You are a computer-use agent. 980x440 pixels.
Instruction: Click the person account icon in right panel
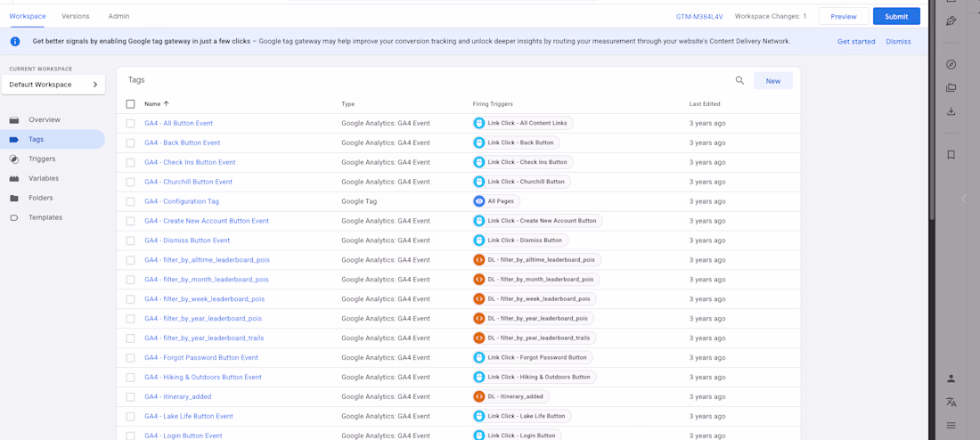pyautogui.click(x=951, y=379)
